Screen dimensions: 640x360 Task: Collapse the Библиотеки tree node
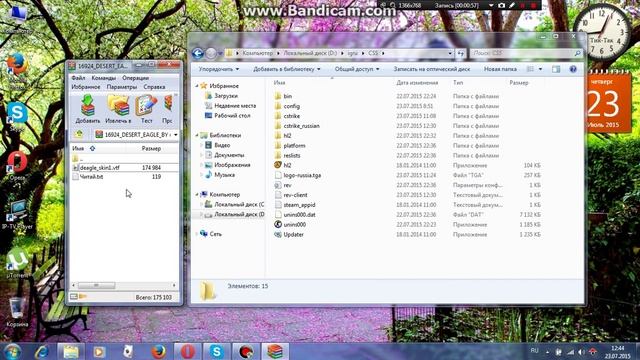click(197, 135)
